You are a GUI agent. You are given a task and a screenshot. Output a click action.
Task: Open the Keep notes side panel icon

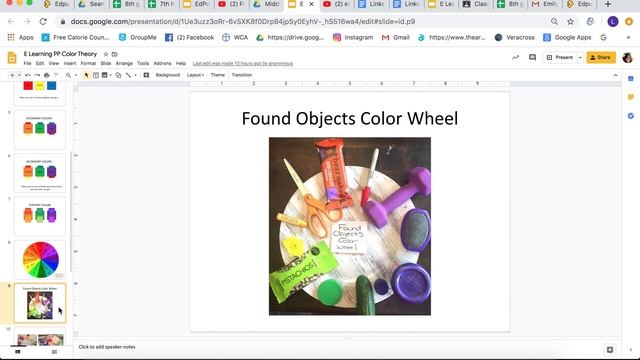click(631, 97)
